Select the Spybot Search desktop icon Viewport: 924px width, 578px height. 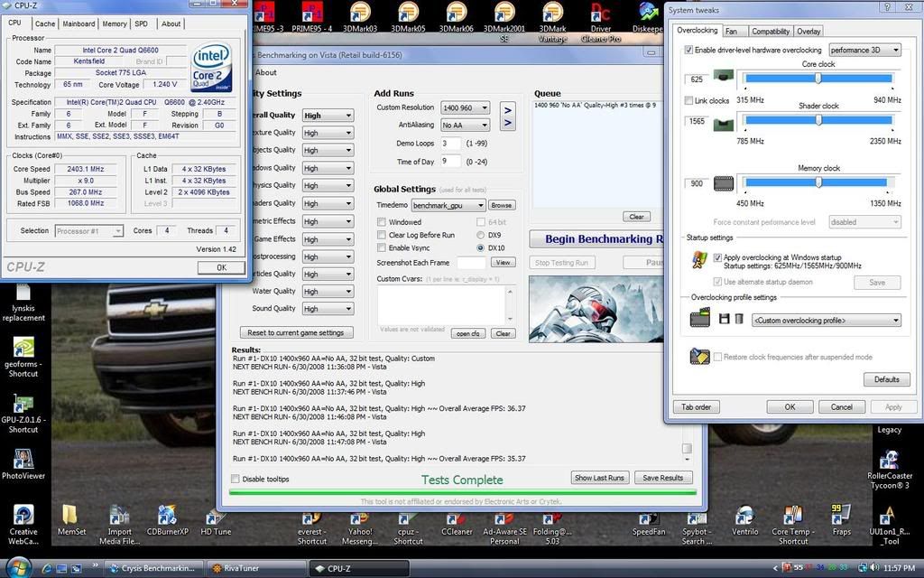(695, 529)
